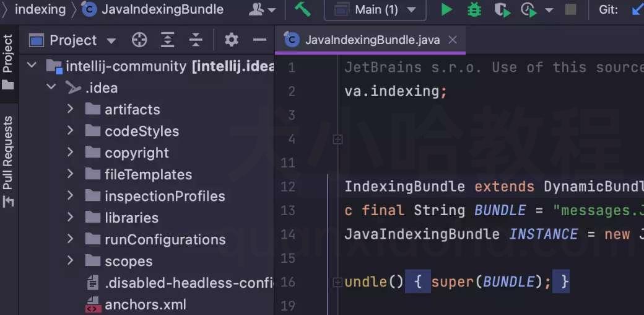The width and height of the screenshot is (644, 315).
Task: Click the Profile run clock icon
Action: tap(529, 10)
